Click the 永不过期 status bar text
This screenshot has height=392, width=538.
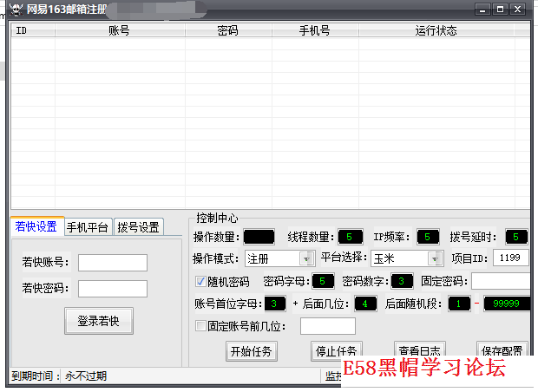86,376
